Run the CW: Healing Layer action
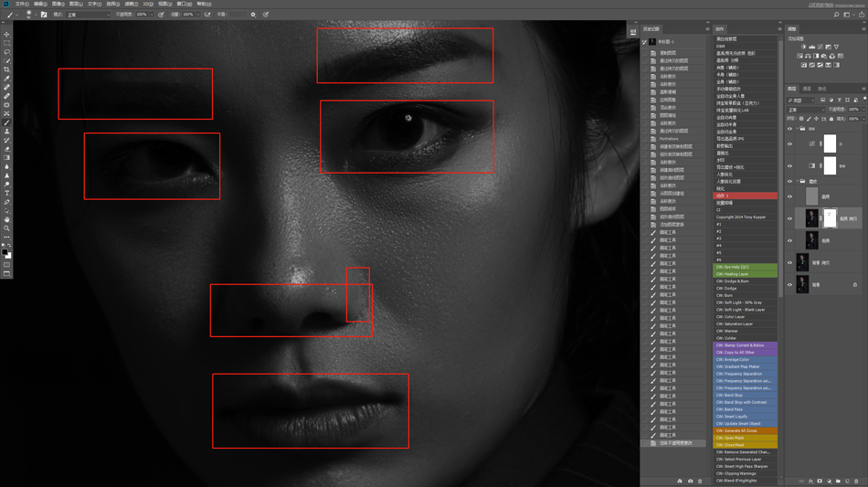Viewport: 868px width, 487px height. click(745, 274)
